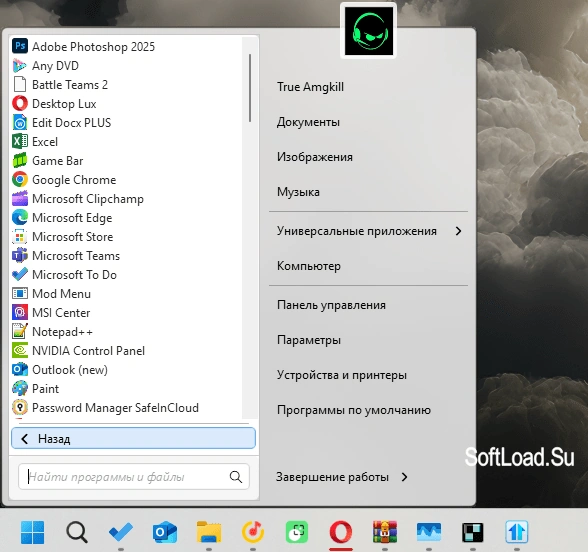Start Notepad++ from the programs list
Viewport: 588px width, 552px height.
click(x=52, y=332)
